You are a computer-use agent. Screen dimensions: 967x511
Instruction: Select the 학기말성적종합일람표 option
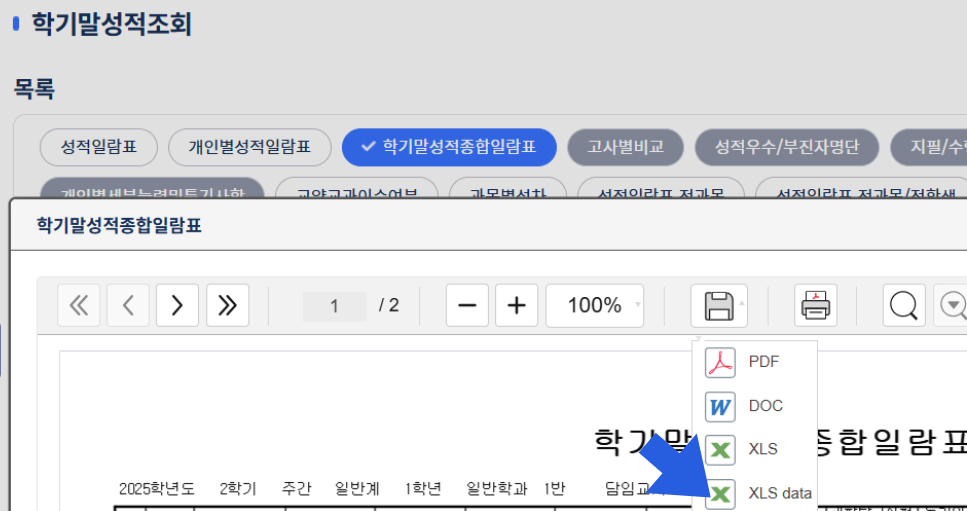pyautogui.click(x=450, y=147)
